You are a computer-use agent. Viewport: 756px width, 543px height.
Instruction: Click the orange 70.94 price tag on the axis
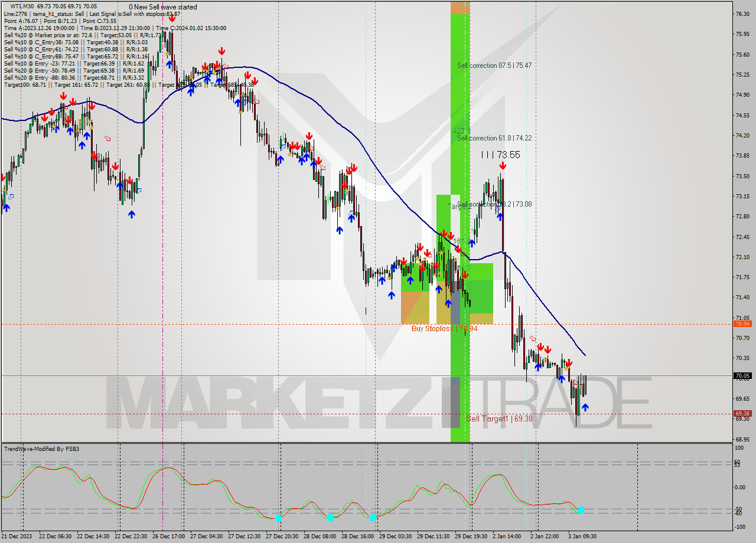742,324
